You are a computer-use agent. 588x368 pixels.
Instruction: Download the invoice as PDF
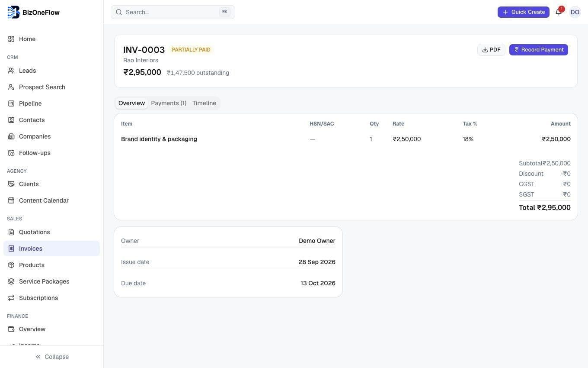491,50
